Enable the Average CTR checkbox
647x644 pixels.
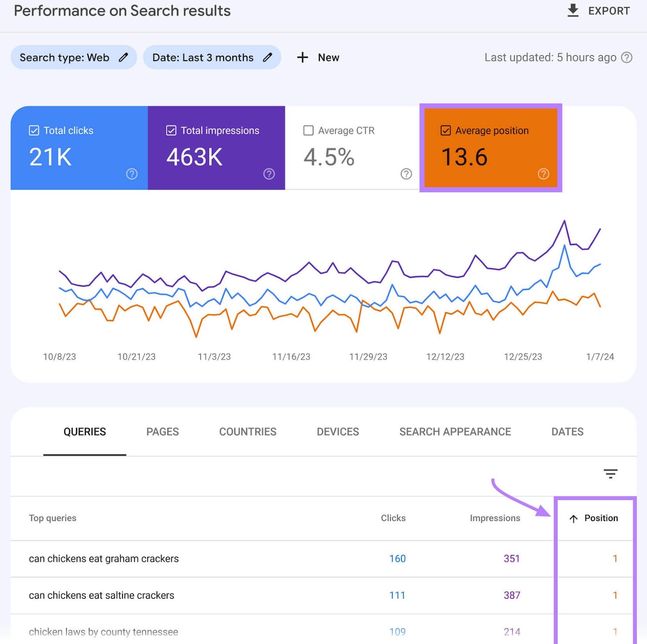309,130
